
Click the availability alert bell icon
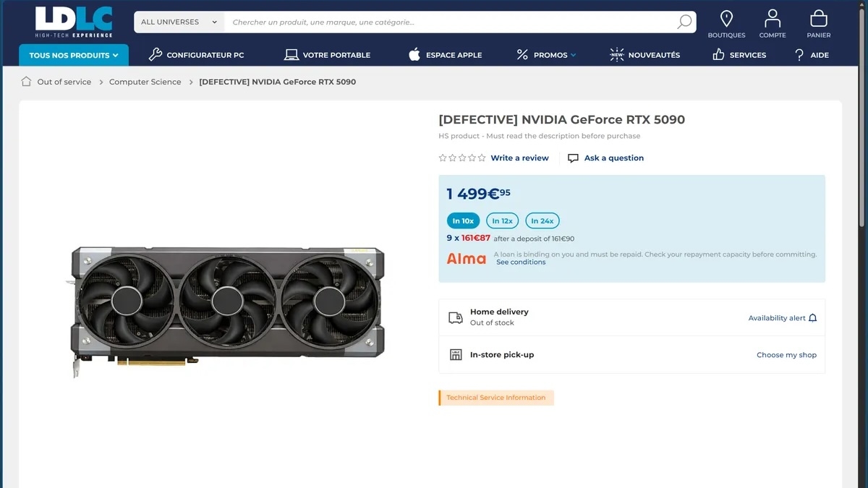tap(812, 318)
